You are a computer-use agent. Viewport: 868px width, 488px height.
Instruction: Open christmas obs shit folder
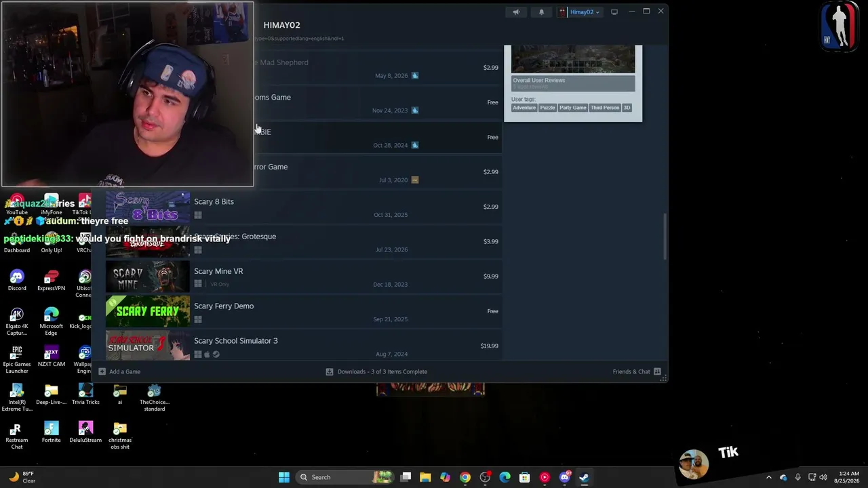click(120, 436)
